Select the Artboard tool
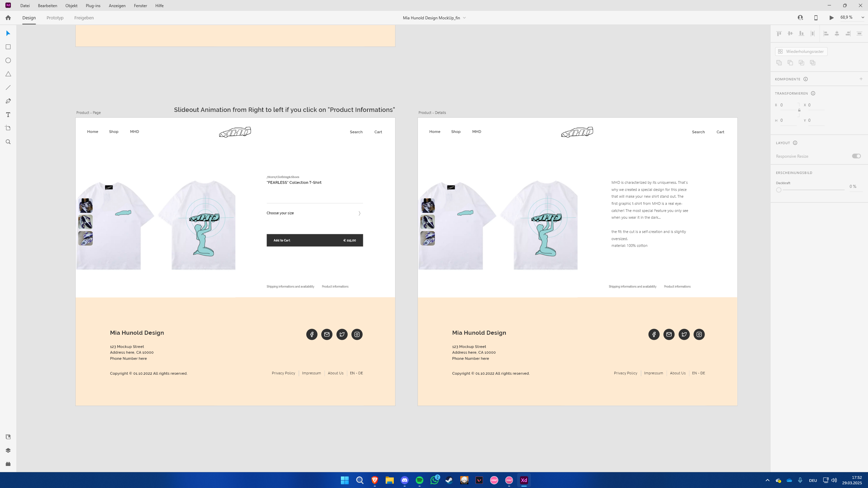 (8, 128)
